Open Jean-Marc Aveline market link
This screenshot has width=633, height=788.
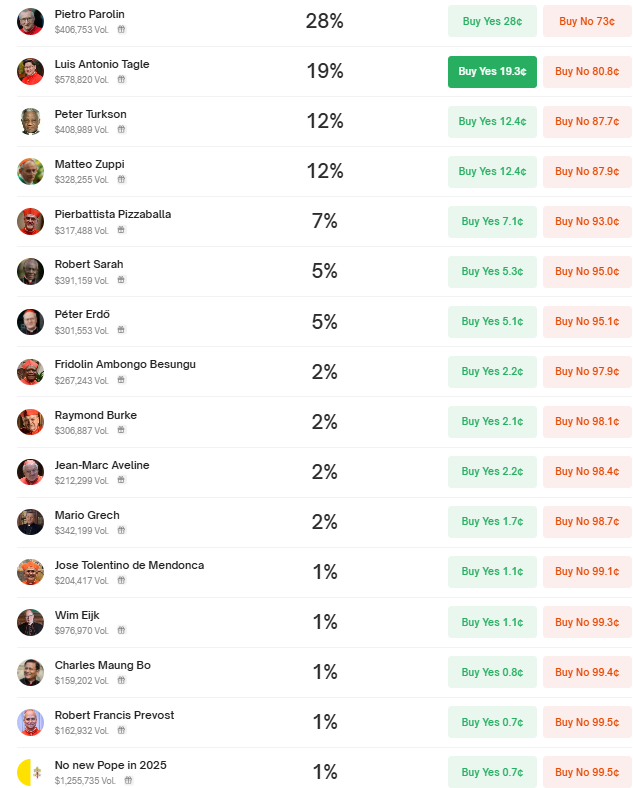click(102, 465)
